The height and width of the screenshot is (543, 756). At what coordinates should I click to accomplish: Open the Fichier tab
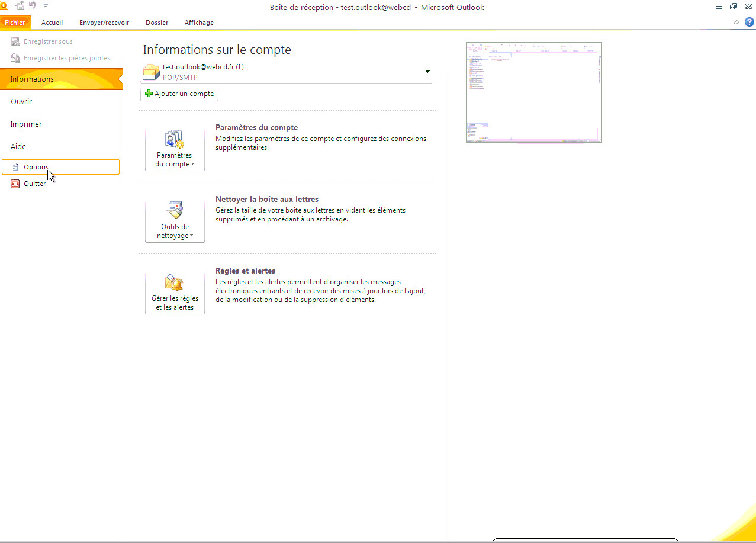point(15,23)
